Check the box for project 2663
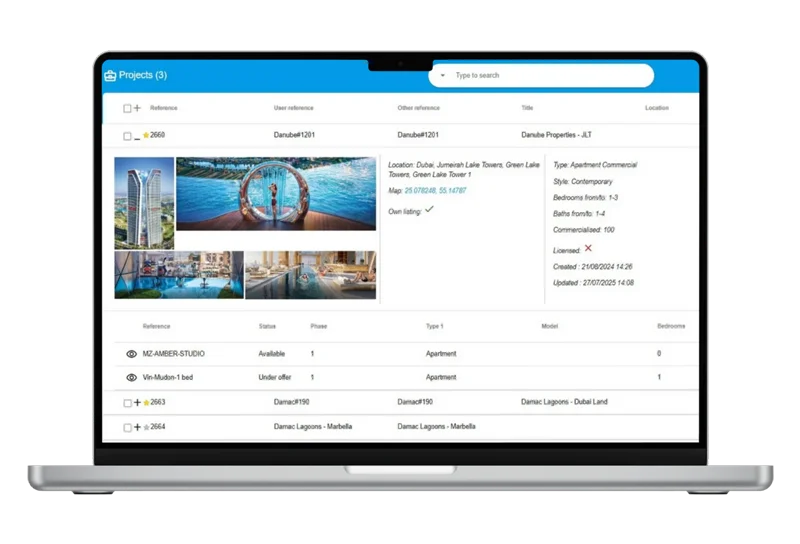 point(127,402)
